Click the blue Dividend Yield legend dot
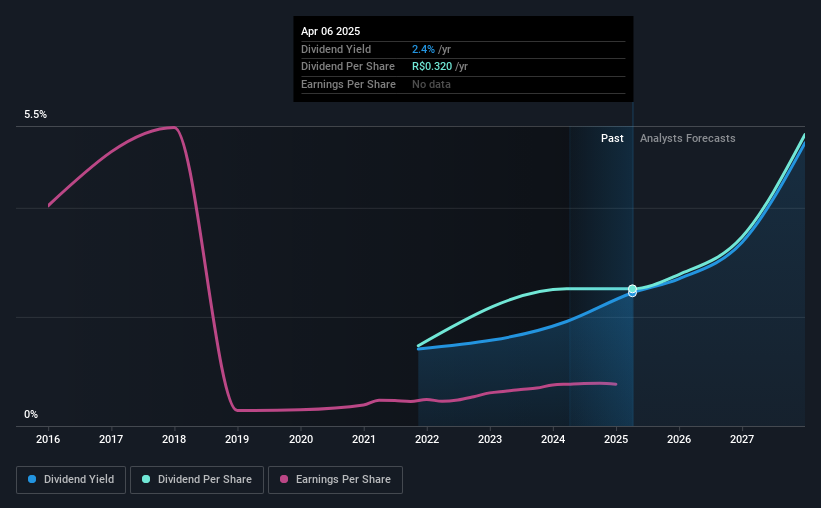The image size is (821, 508). (x=32, y=479)
